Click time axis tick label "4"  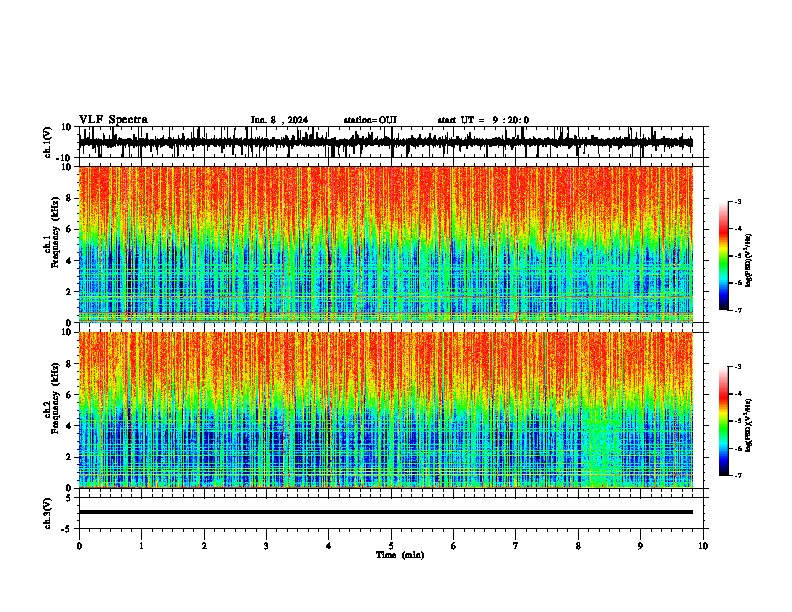pos(329,546)
